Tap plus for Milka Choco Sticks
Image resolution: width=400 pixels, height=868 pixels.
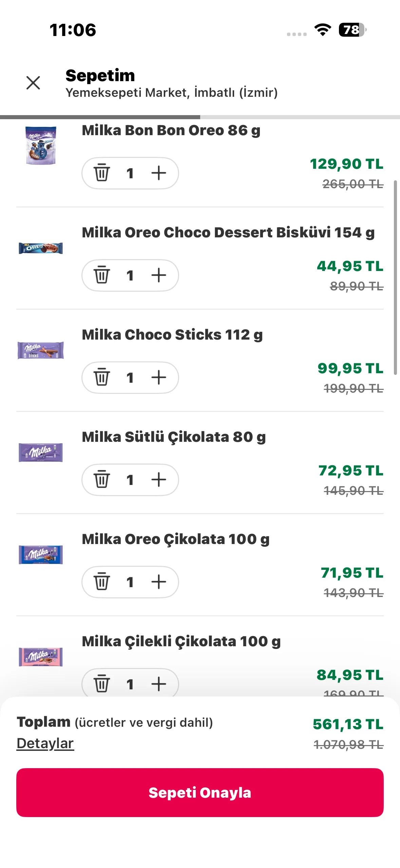[158, 377]
